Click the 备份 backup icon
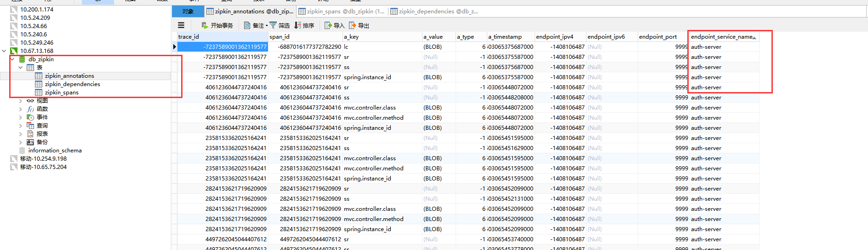This screenshot has height=250, width=868. pyautogui.click(x=30, y=142)
